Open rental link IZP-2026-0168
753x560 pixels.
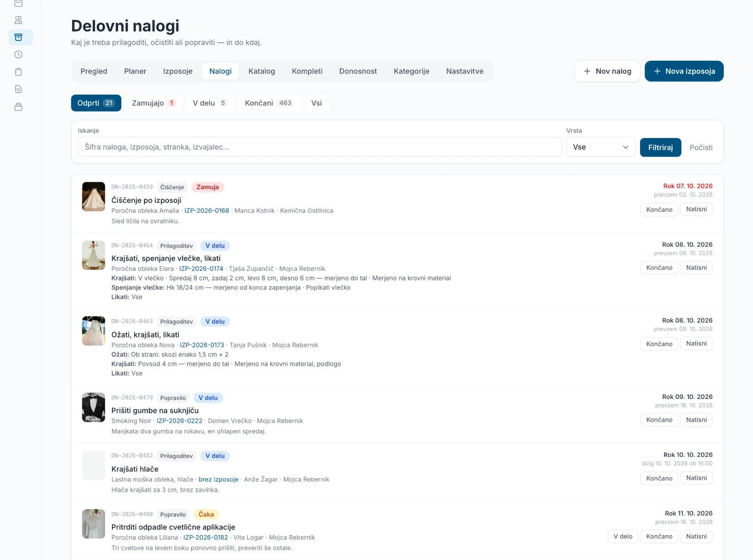click(x=207, y=211)
